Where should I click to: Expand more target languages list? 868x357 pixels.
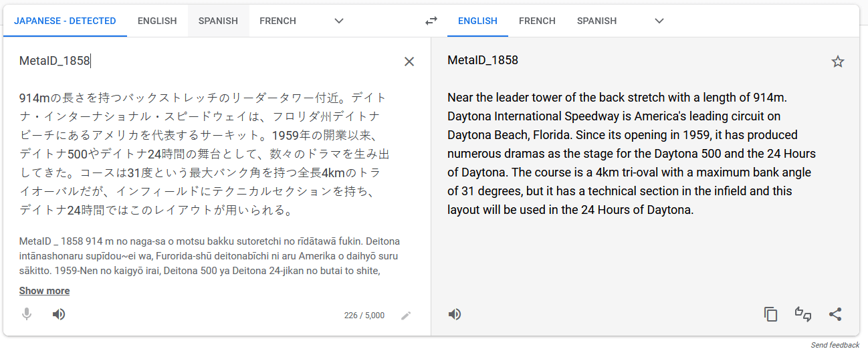(x=659, y=21)
